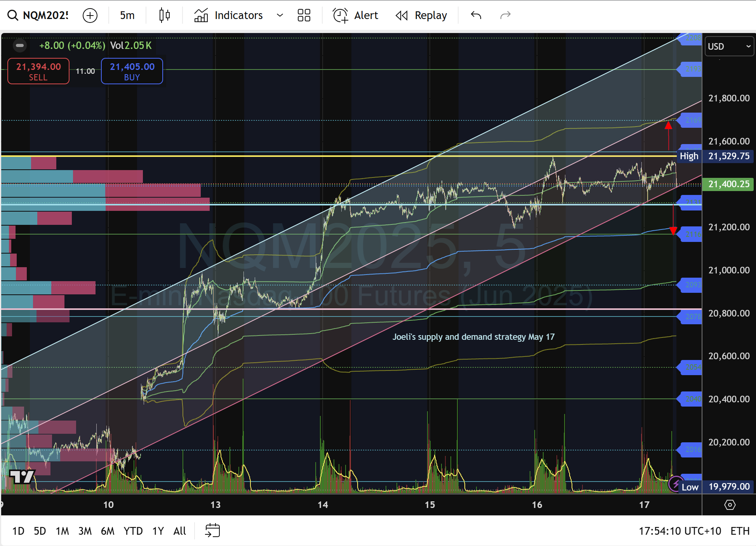Open the Indicators panel

click(229, 15)
